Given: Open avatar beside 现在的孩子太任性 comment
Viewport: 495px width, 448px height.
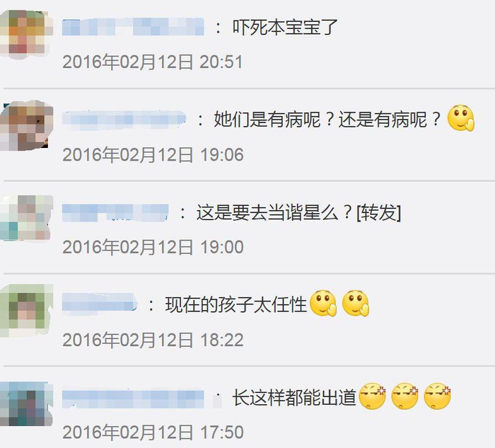Looking at the screenshot, I should point(26,311).
